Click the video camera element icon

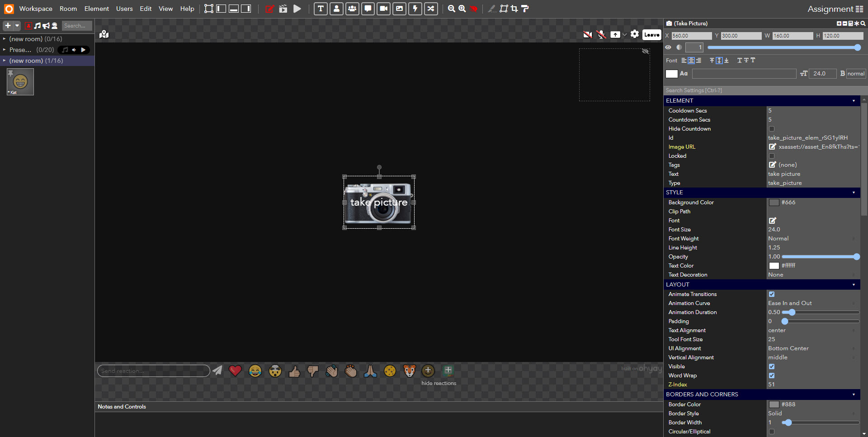pyautogui.click(x=383, y=9)
